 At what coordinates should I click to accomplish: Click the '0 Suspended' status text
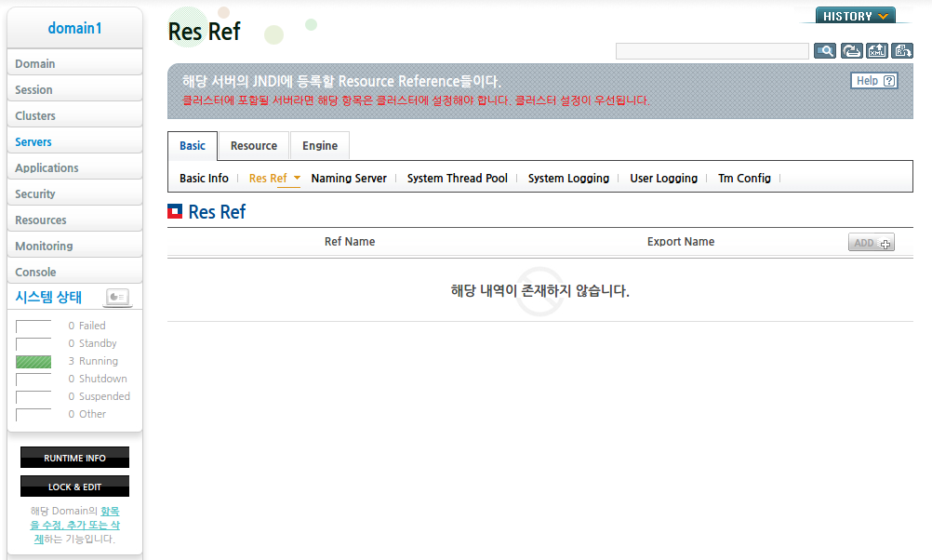point(99,396)
